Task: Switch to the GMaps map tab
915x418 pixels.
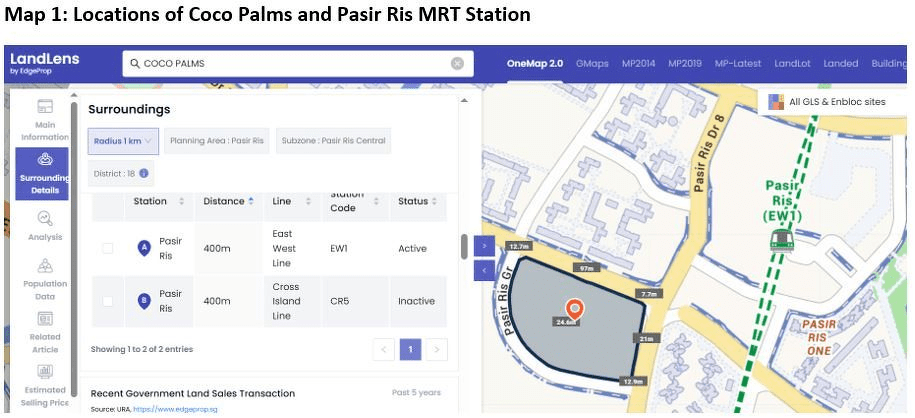Action: [x=592, y=64]
